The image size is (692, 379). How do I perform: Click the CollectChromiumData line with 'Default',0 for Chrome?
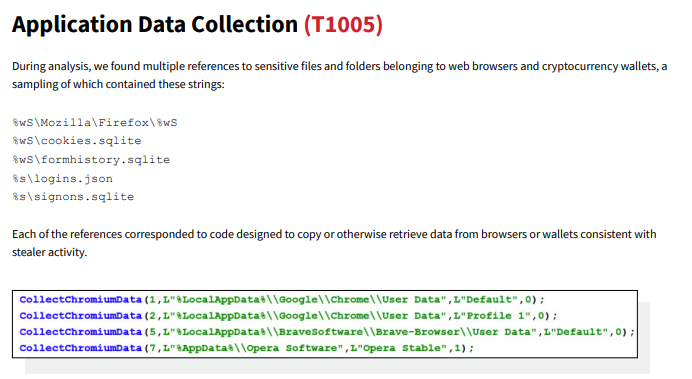(x=282, y=300)
